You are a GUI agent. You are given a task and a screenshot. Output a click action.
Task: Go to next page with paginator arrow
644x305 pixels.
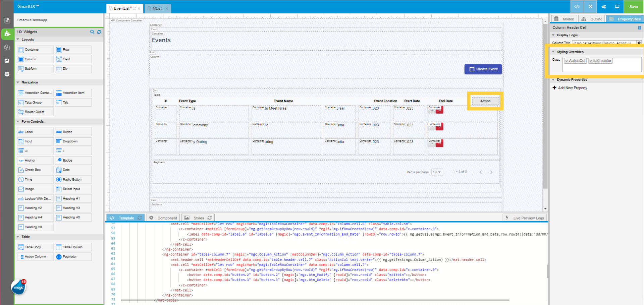491,172
